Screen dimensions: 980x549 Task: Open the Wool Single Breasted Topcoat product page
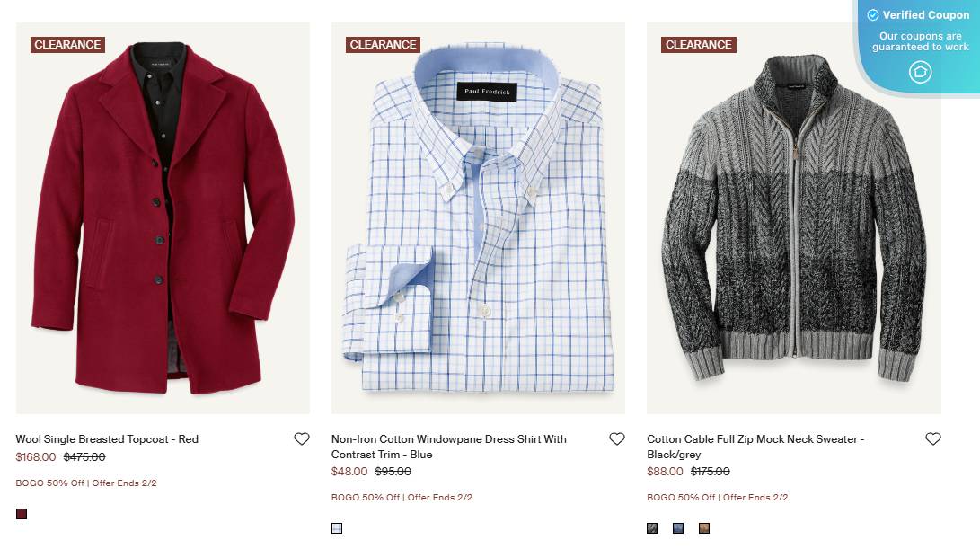(108, 438)
